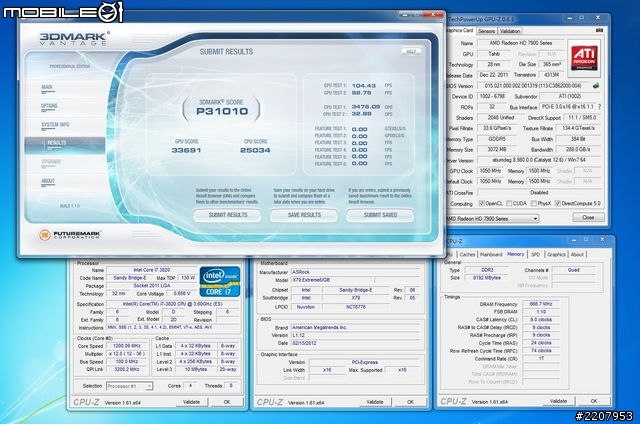The image size is (640, 424).
Task: Open OPTIONS in 3DMark sidebar
Action: pos(49,107)
